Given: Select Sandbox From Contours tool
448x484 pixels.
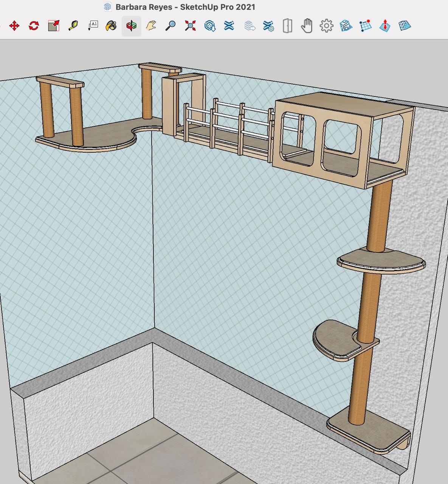Looking at the screenshot, I should [x=346, y=26].
